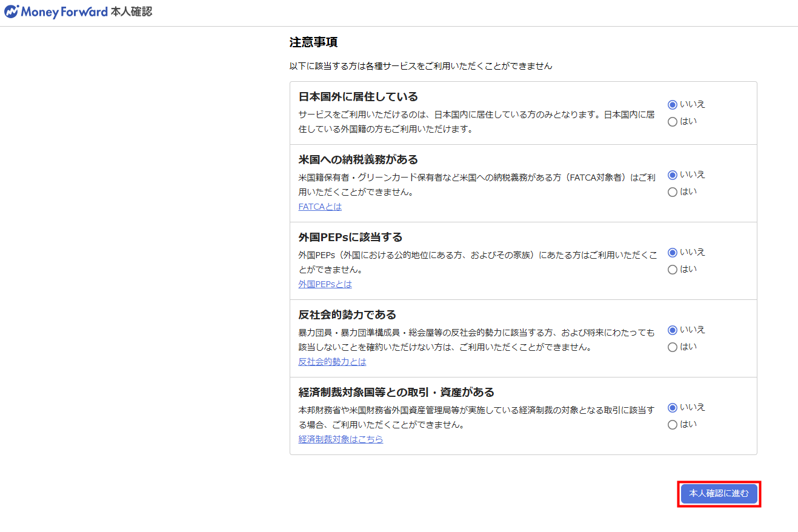Click the 米国への納税義務がある section title
Screen dimensions: 798x532
click(x=358, y=159)
